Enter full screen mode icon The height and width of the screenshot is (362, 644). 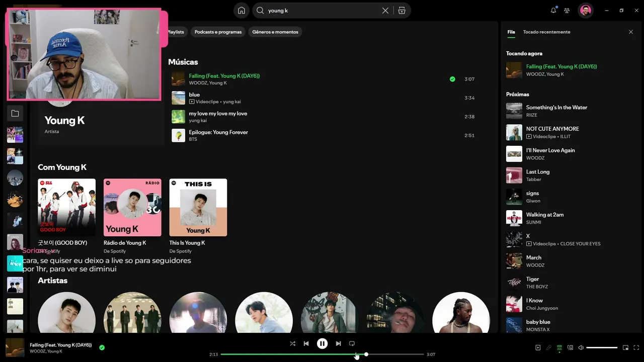636,347
